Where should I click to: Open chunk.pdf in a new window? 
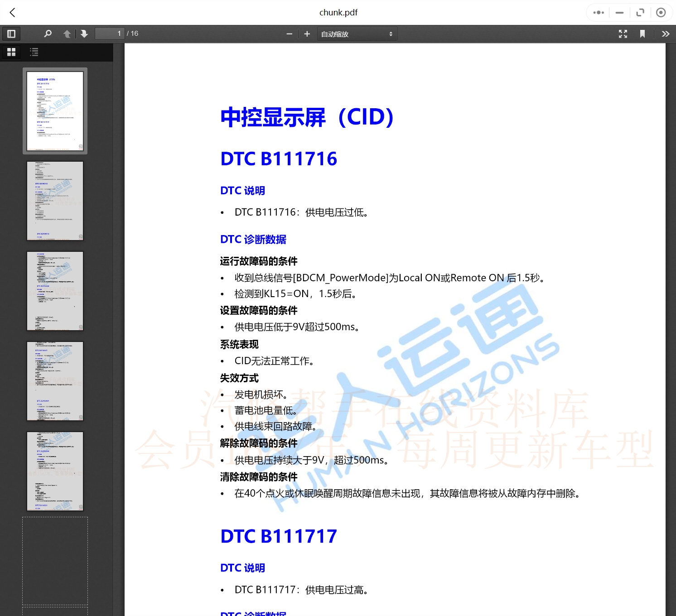(640, 12)
